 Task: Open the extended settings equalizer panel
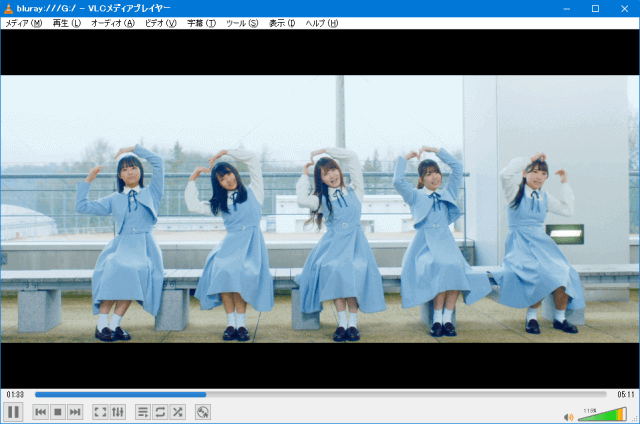pos(118,412)
